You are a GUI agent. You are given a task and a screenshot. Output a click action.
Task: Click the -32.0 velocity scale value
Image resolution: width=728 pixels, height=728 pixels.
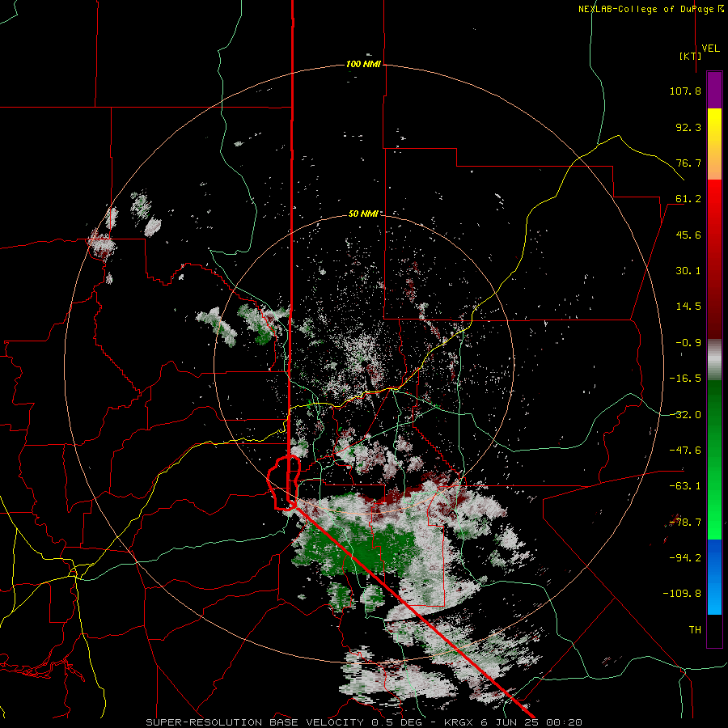(685, 415)
